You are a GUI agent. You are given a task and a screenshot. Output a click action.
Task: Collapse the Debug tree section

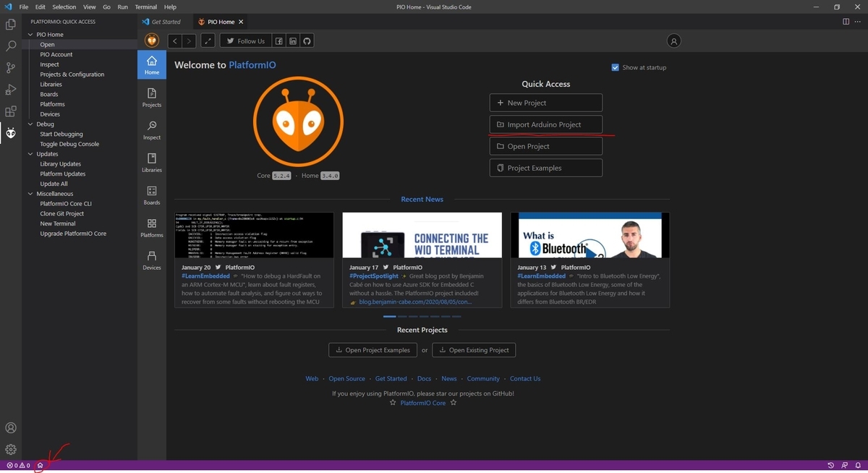31,124
